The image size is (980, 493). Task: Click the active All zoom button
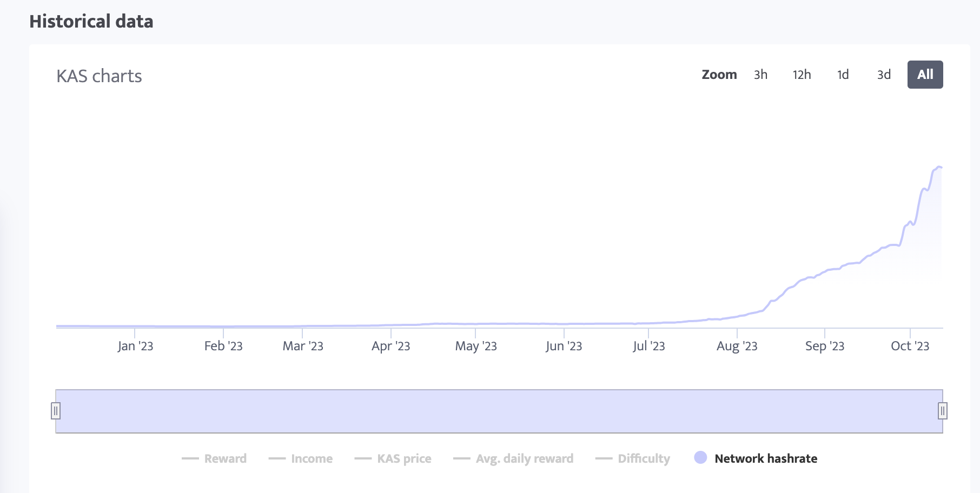925,75
